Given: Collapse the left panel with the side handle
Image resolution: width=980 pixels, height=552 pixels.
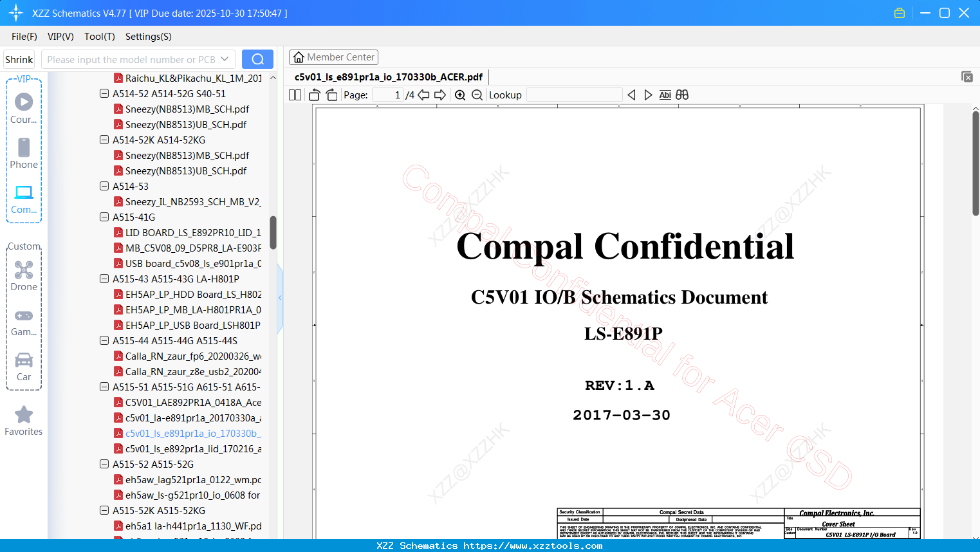Looking at the screenshot, I should pos(280,298).
